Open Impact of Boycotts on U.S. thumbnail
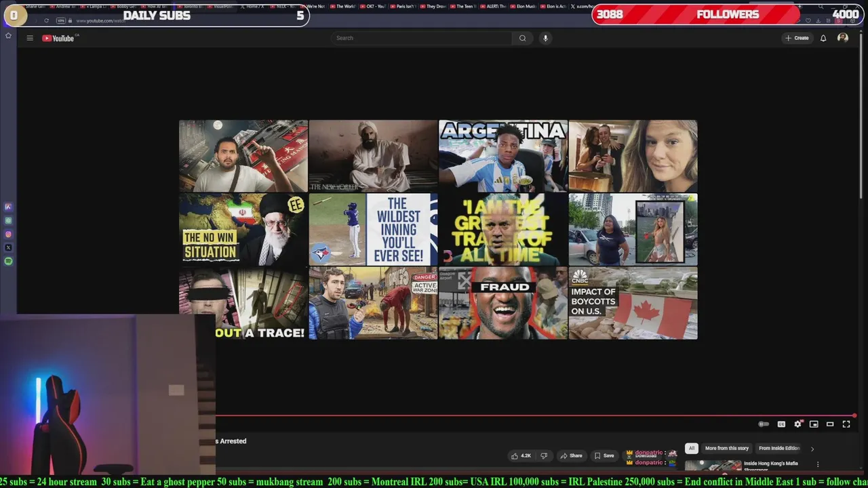The height and width of the screenshot is (488, 868). pyautogui.click(x=633, y=303)
